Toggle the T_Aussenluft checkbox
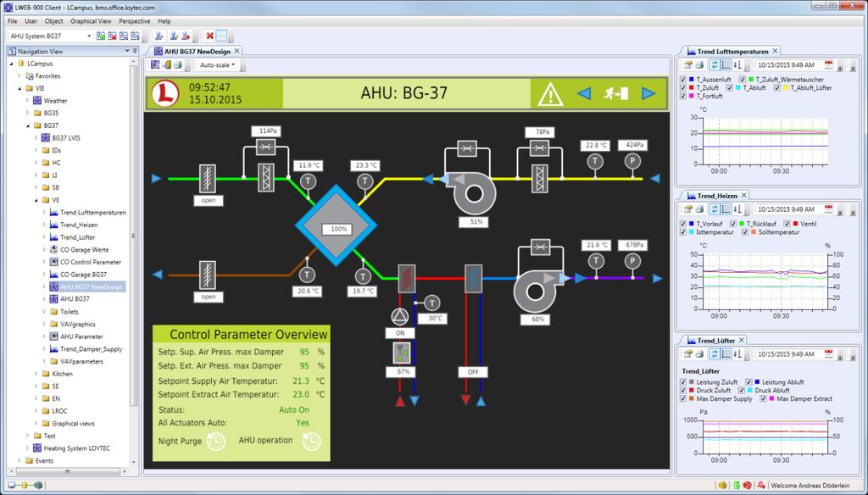The width and height of the screenshot is (868, 495). pyautogui.click(x=683, y=80)
